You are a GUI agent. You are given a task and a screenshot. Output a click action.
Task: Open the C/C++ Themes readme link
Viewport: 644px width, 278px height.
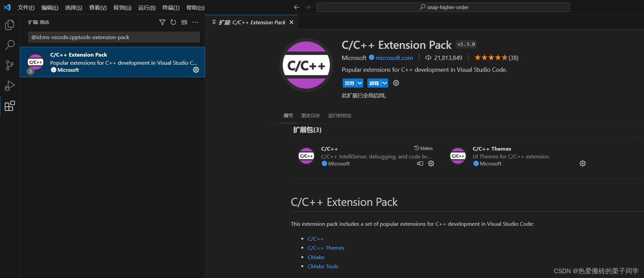pyautogui.click(x=326, y=248)
